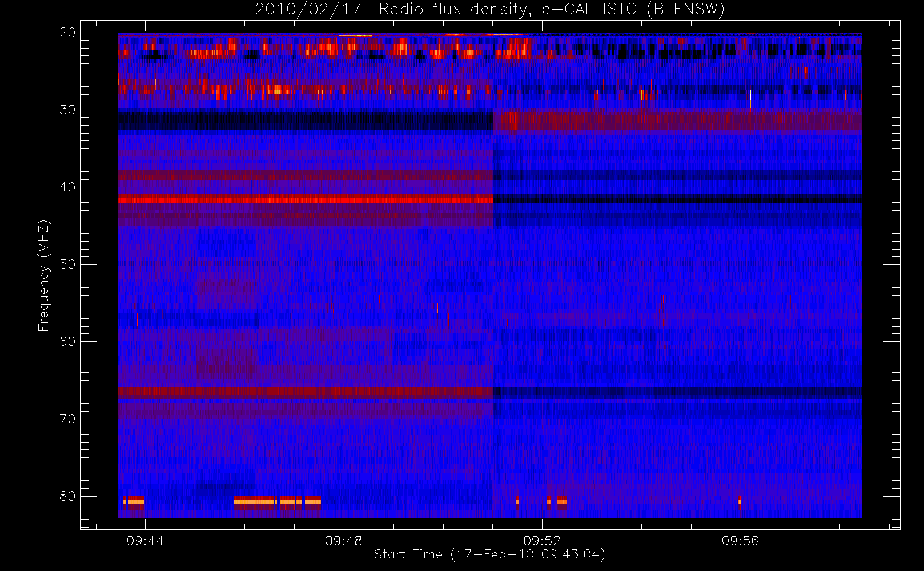Click the 09:44 time tick label

click(145, 541)
